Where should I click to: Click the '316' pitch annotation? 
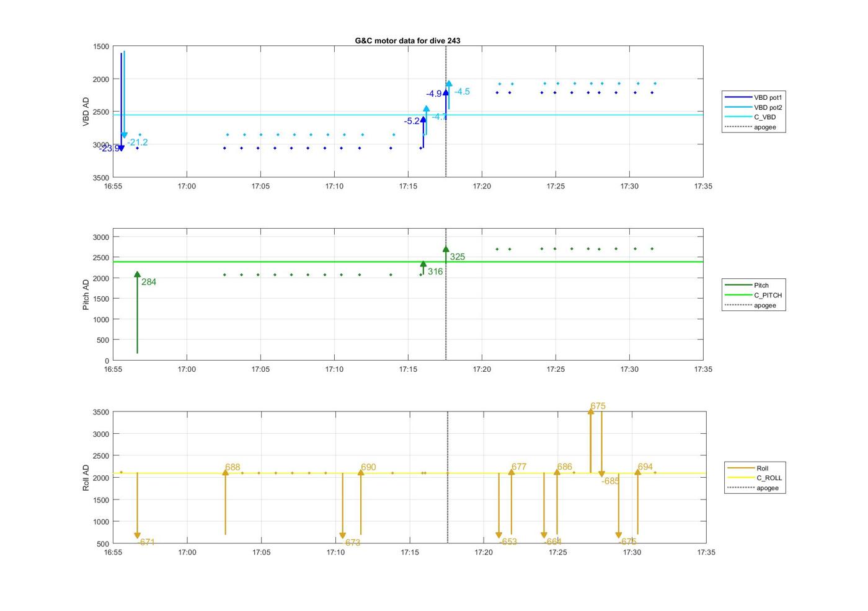pyautogui.click(x=435, y=271)
